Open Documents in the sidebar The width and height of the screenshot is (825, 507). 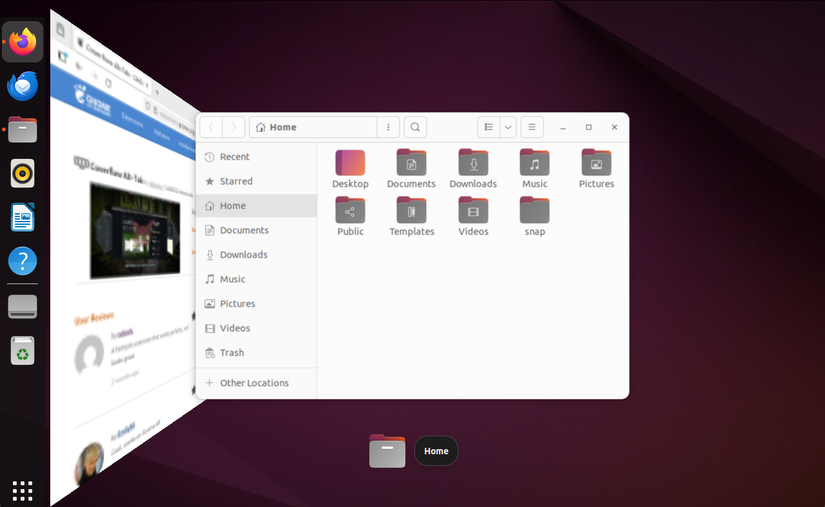click(x=257, y=230)
